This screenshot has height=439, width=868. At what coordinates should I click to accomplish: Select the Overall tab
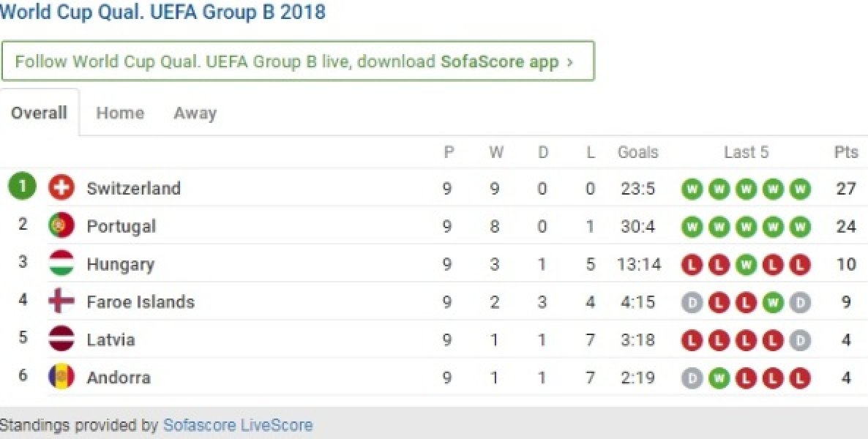(x=39, y=113)
